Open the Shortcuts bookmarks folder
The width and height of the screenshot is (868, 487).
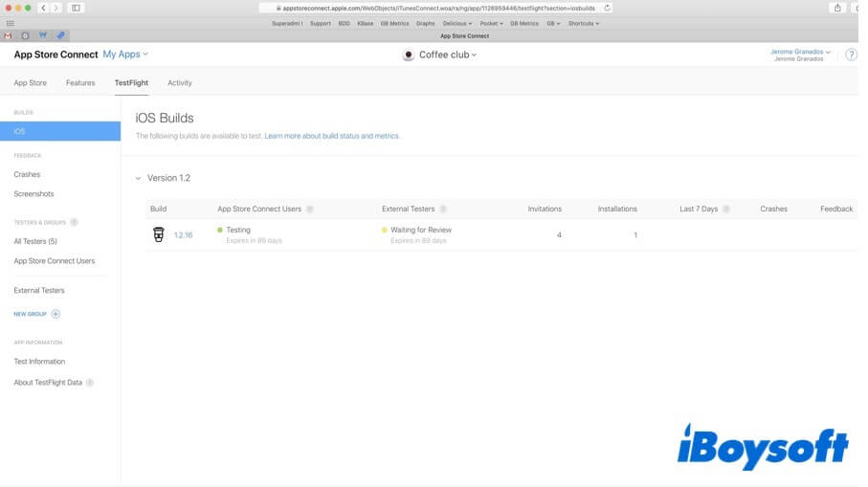[x=584, y=23]
